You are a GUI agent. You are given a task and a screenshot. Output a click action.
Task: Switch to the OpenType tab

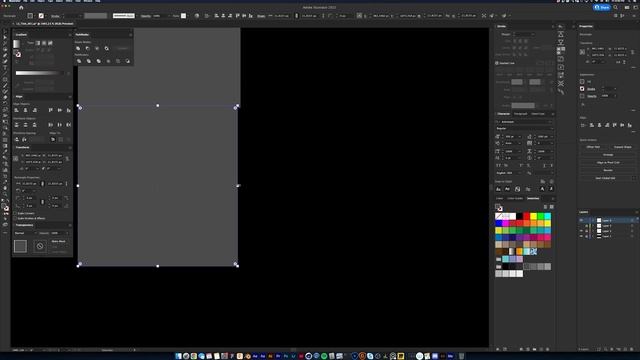click(538, 114)
